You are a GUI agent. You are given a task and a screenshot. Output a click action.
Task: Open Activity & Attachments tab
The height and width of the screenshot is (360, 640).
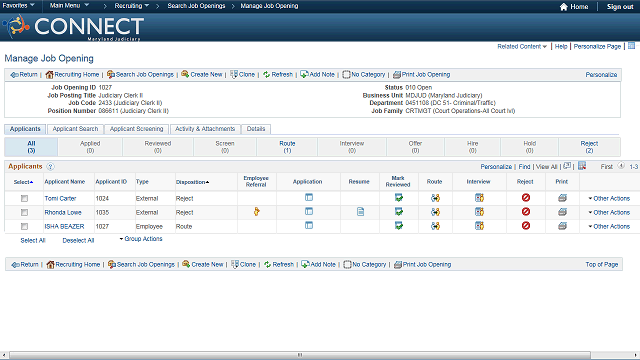[x=205, y=129]
